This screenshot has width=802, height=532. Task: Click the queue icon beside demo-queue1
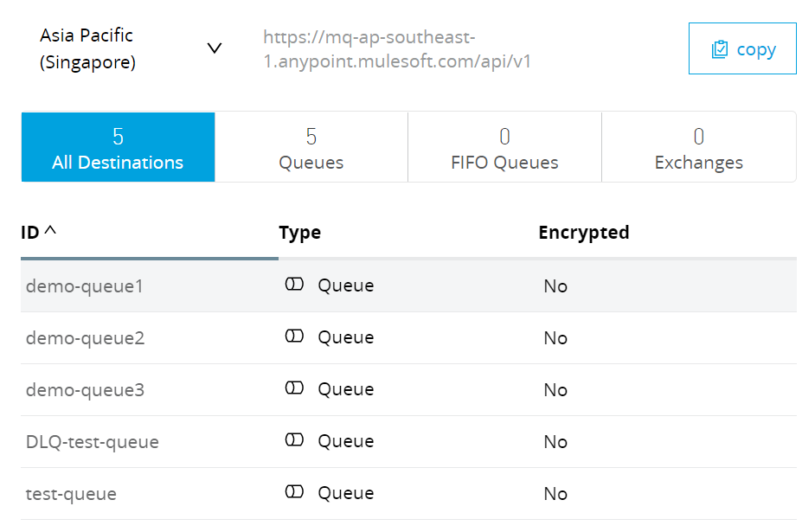click(x=294, y=284)
